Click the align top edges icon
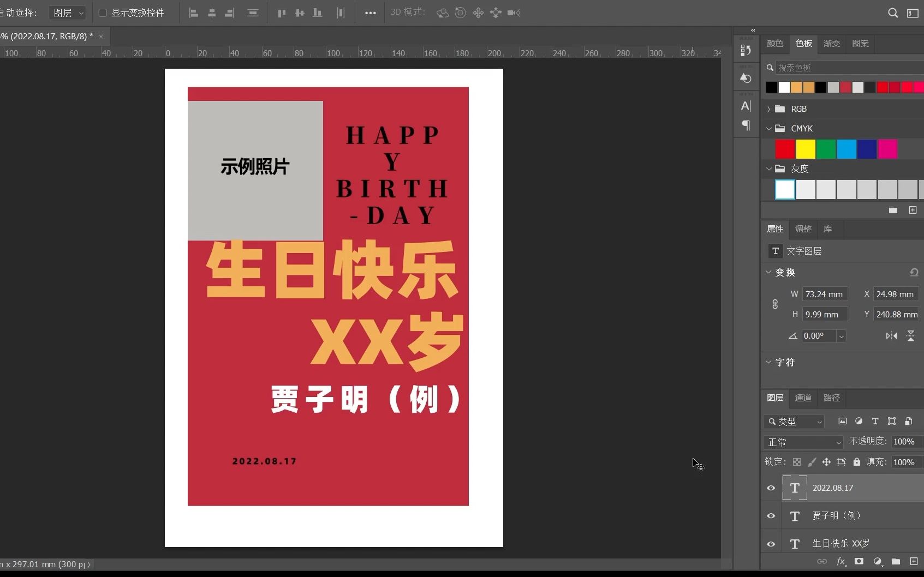 pos(282,13)
